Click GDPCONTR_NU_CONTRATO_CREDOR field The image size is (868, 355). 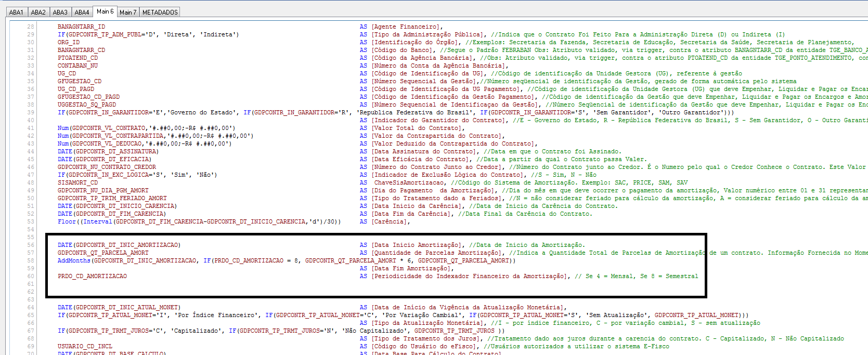(107, 167)
